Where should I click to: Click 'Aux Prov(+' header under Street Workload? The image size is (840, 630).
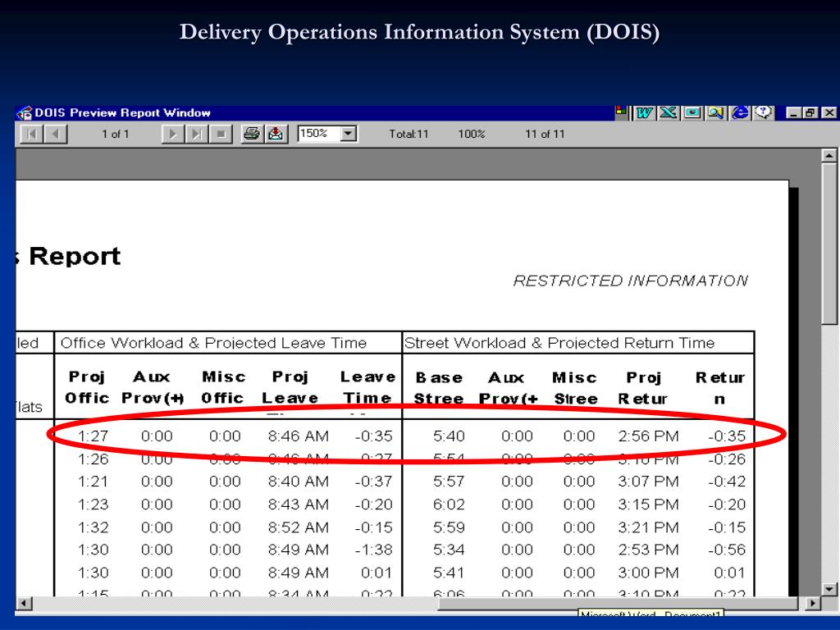[508, 388]
